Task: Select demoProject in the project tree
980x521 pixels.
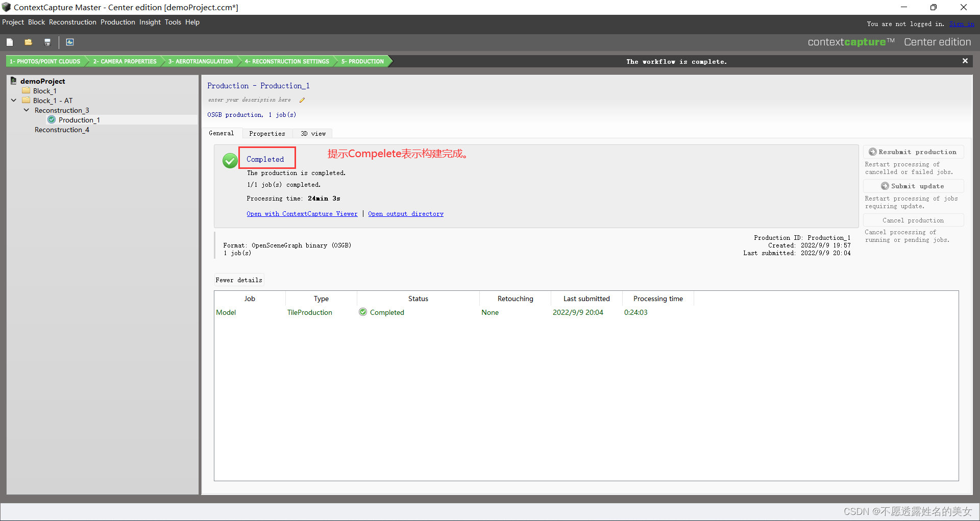Action: [43, 81]
